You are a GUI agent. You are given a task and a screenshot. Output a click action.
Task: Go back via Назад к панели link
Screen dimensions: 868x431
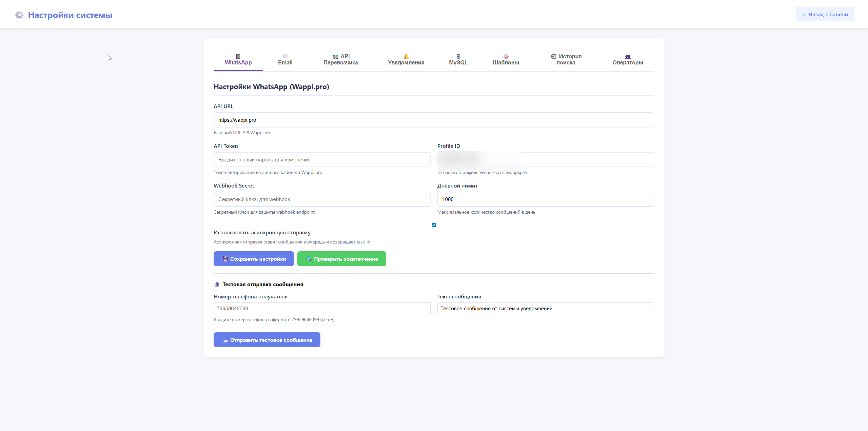click(825, 14)
